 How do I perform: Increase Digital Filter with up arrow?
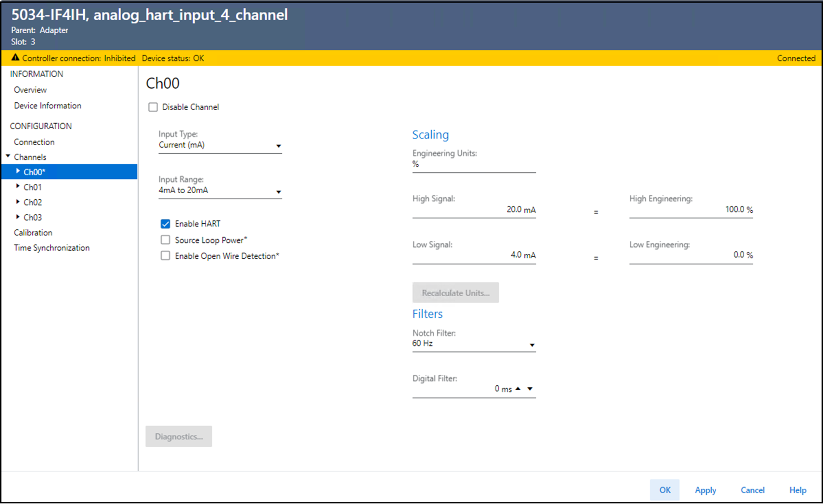518,389
